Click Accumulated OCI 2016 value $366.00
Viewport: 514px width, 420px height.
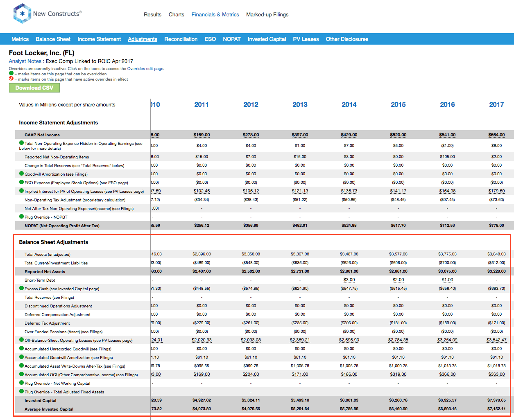click(448, 375)
